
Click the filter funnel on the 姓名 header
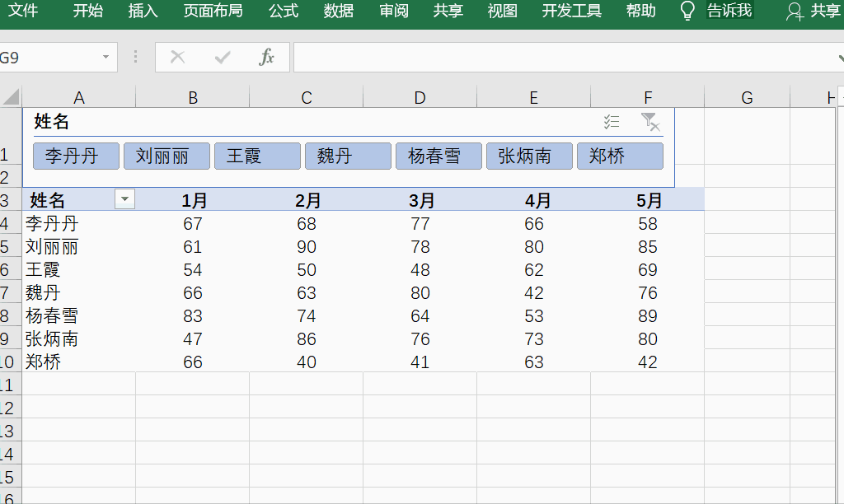(x=650, y=121)
